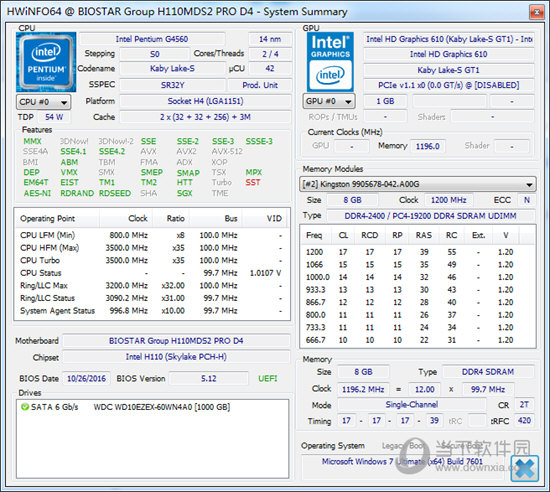
Task: Select the CPU LFM (Min) row
Action: click(152, 235)
